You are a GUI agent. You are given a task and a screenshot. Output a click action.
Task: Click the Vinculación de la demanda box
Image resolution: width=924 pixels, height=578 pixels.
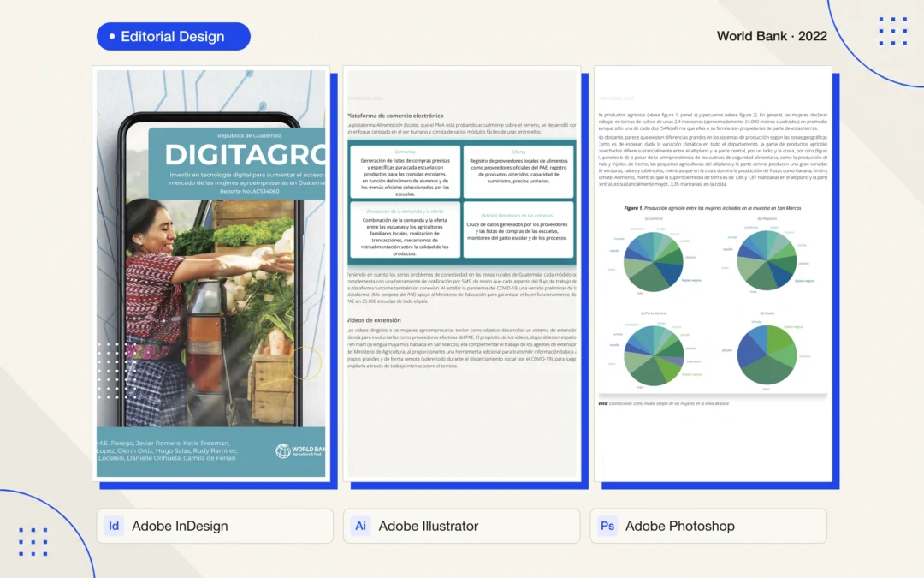pos(406,232)
